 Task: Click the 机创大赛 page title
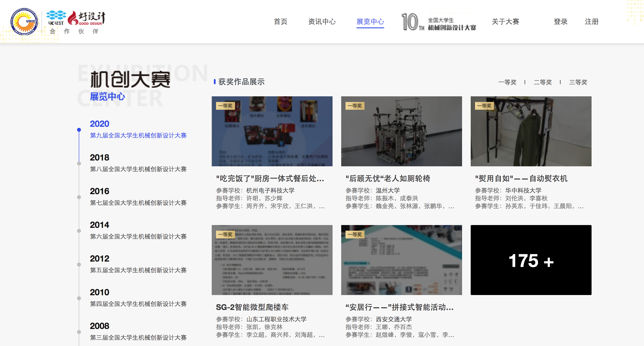[x=130, y=79]
